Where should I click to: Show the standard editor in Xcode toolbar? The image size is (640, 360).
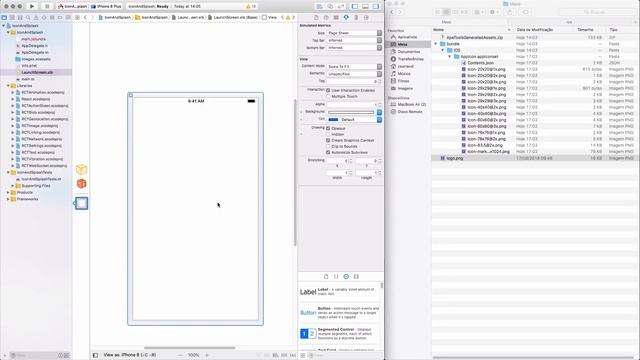pos(320,6)
